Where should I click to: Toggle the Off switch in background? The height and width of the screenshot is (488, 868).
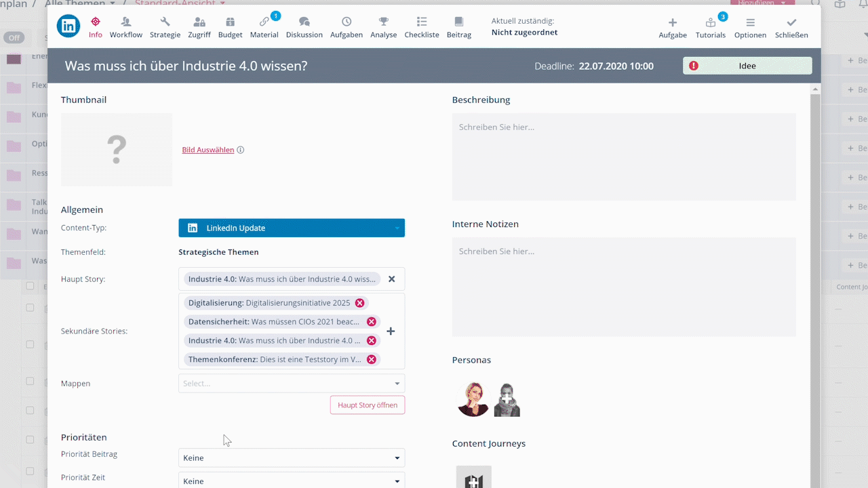(x=14, y=37)
